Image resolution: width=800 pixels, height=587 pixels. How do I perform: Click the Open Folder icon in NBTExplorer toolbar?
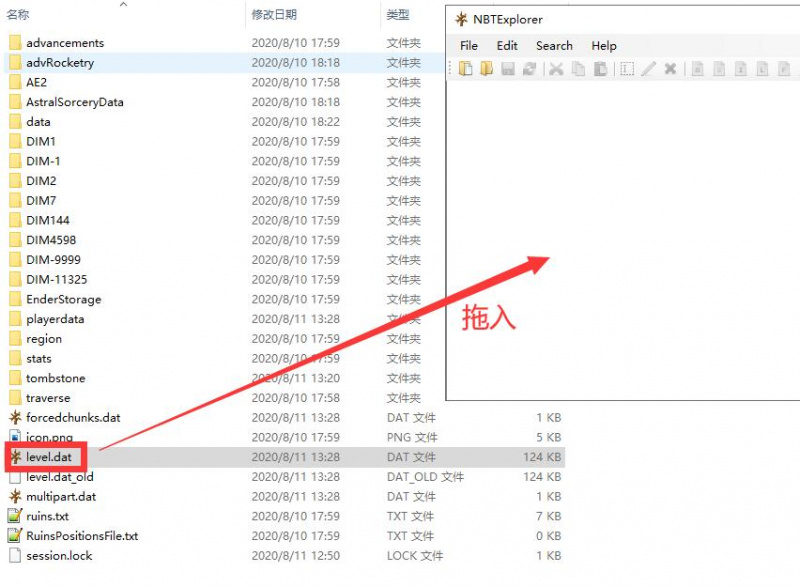486,69
